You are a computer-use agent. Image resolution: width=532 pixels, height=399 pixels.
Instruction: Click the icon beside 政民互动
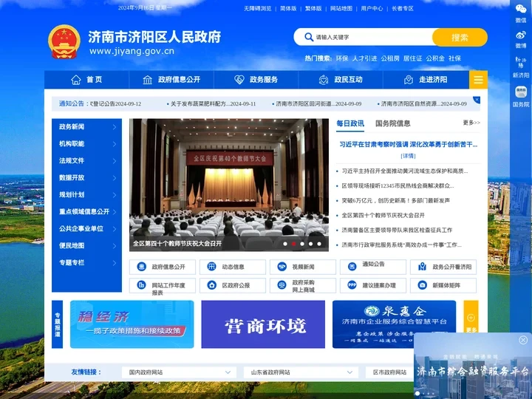(x=324, y=80)
